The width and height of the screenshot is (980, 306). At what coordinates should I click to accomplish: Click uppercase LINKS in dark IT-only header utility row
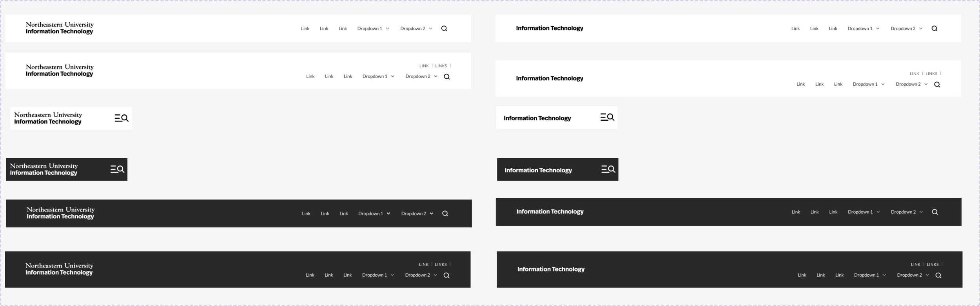coord(933,264)
